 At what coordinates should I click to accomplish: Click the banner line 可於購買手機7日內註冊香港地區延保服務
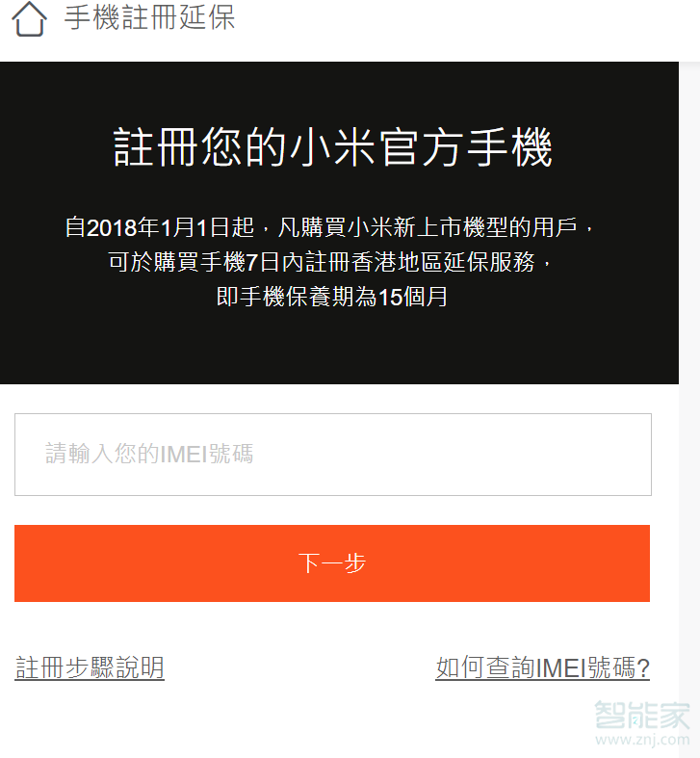coord(329,262)
